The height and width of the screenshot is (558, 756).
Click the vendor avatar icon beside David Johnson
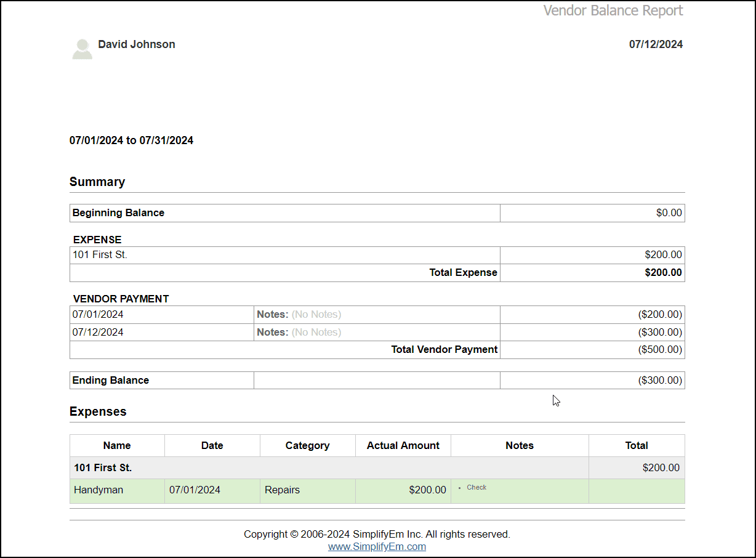click(x=82, y=49)
